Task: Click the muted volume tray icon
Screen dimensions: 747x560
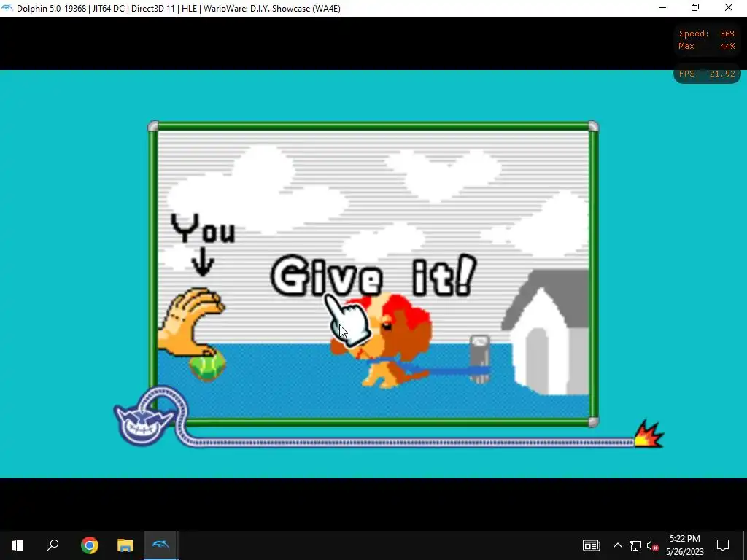Action: (x=652, y=545)
